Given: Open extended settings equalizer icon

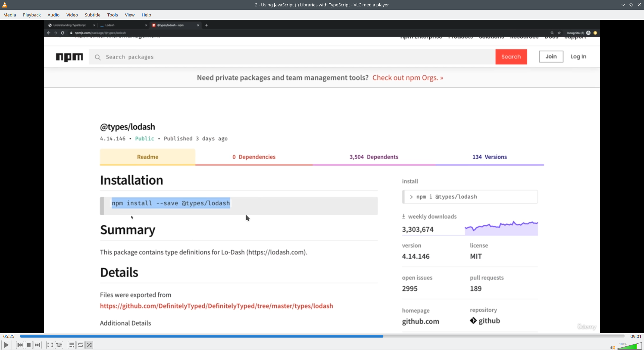Looking at the screenshot, I should click(x=59, y=345).
